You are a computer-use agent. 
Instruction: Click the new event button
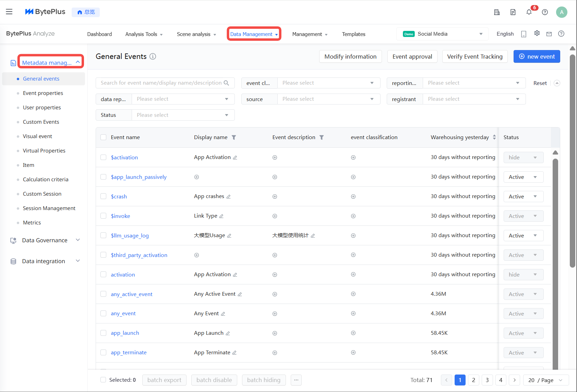tap(537, 57)
